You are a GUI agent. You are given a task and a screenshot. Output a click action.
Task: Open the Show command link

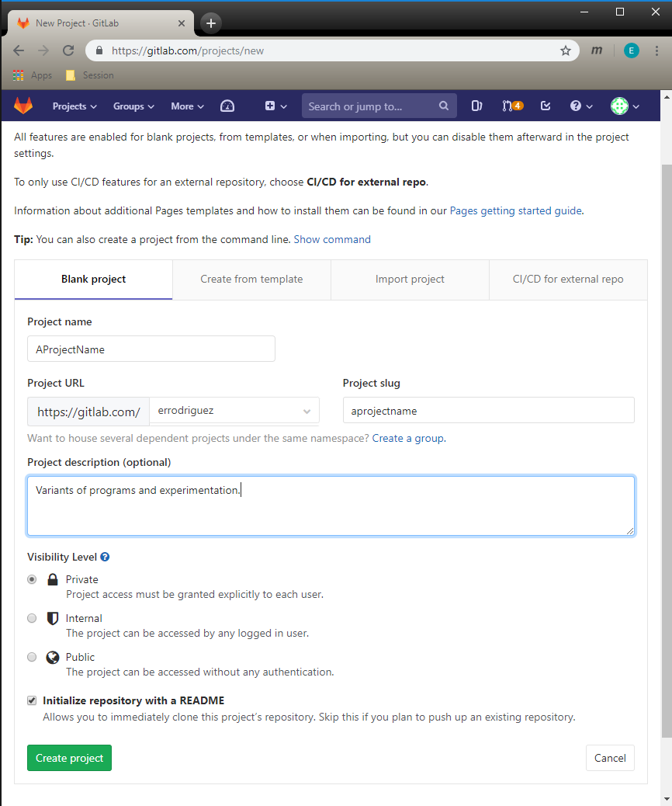coord(332,239)
